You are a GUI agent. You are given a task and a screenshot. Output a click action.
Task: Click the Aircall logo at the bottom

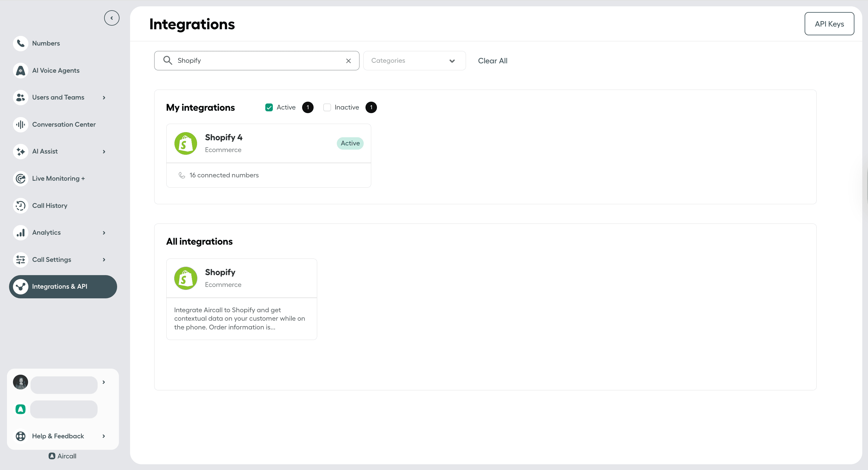(62, 456)
